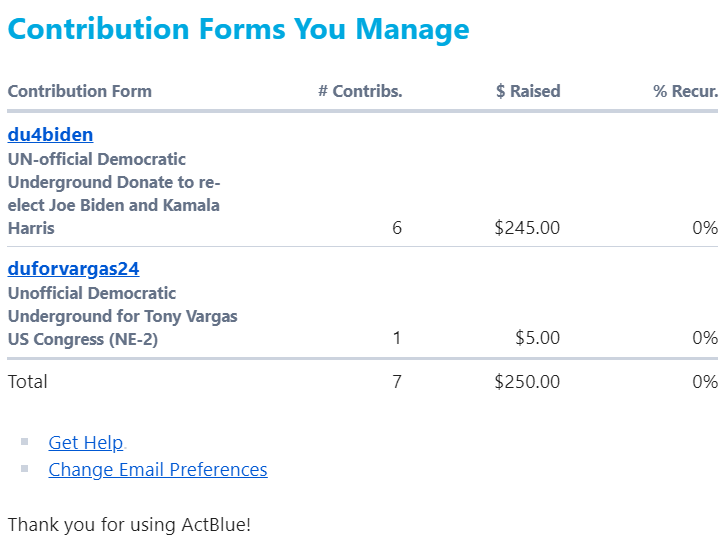Select the '# Contribs.' column header

(360, 91)
